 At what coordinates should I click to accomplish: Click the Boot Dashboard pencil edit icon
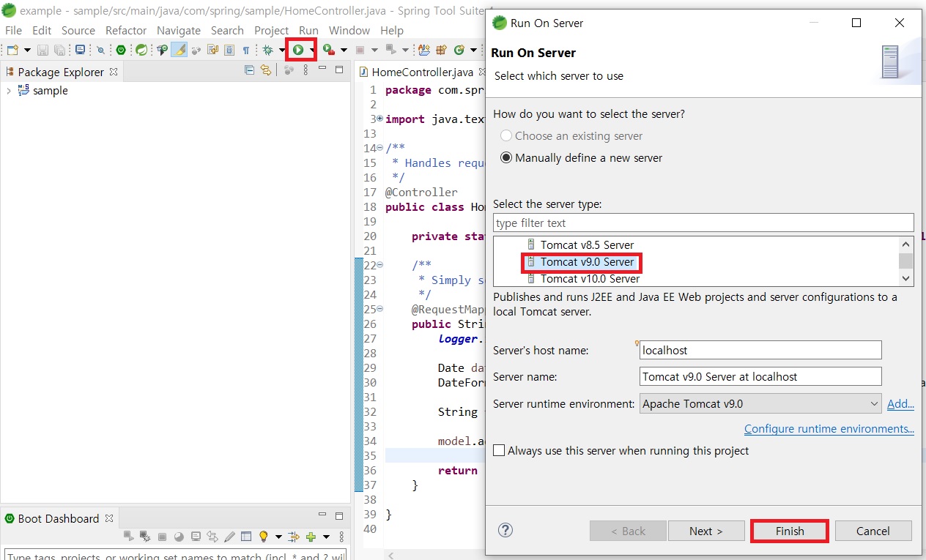pos(229,537)
